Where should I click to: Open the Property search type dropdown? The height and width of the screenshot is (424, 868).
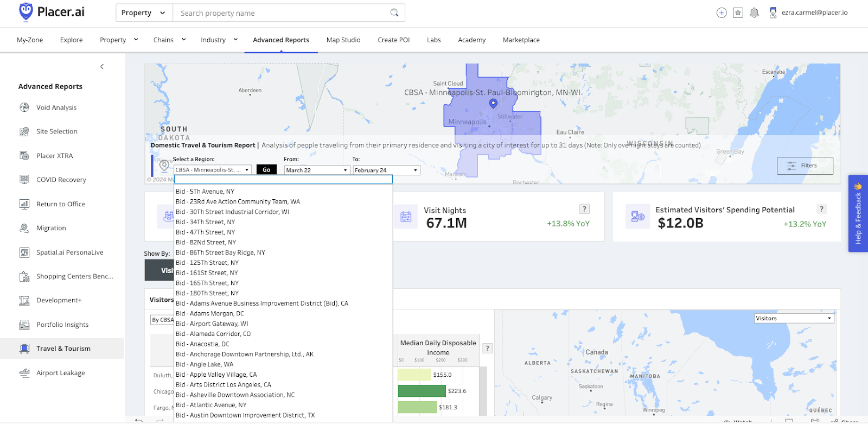tap(144, 13)
